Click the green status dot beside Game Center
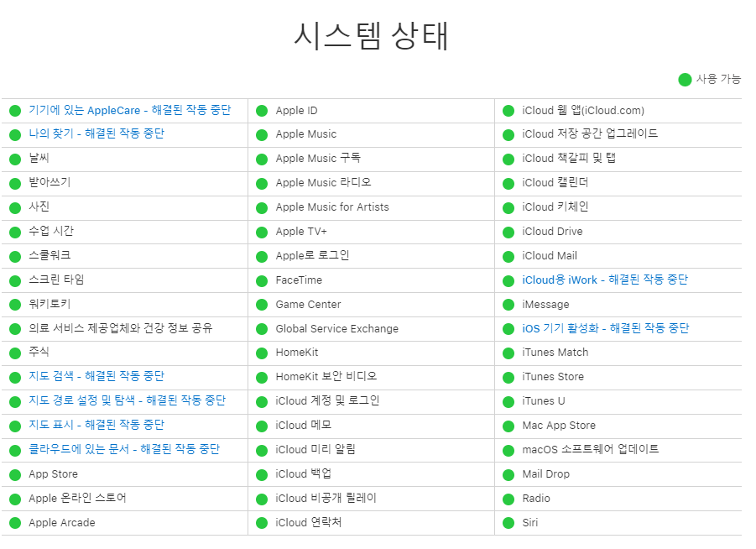Viewport: 756px width, 549px height. [x=262, y=305]
